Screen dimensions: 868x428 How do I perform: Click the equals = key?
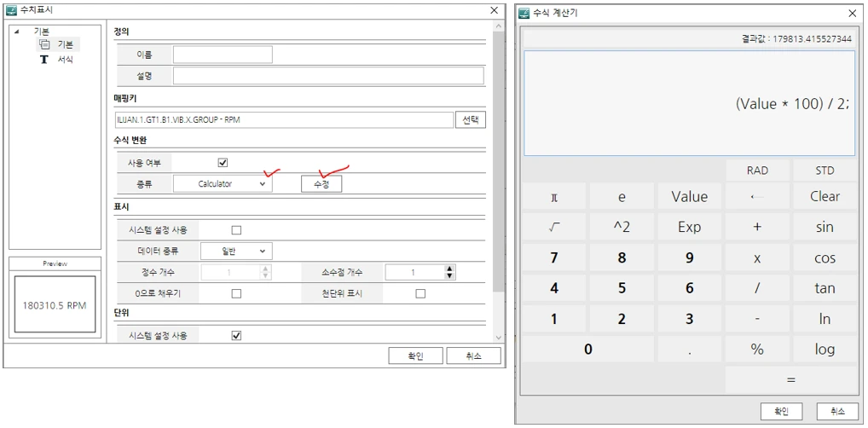click(x=791, y=380)
